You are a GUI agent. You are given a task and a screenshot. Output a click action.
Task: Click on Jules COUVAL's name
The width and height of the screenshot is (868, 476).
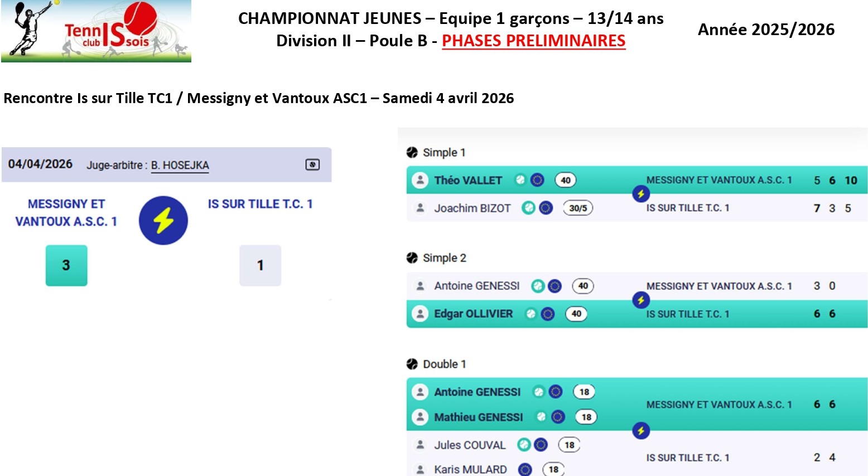click(x=470, y=445)
